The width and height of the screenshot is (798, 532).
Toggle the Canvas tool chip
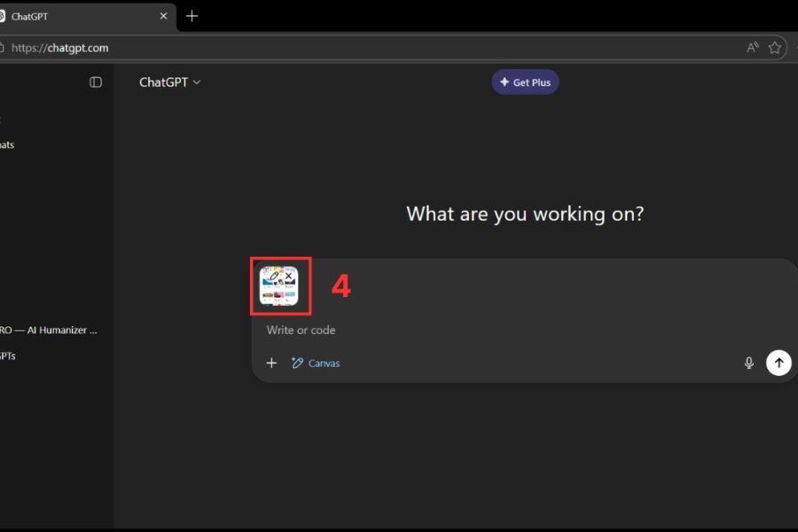point(316,363)
